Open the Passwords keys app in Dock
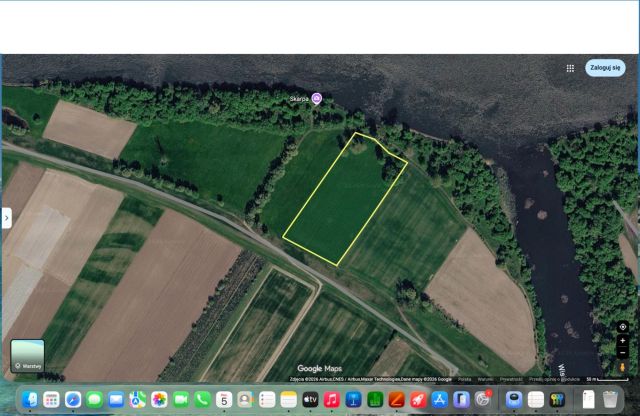640x416 pixels. click(557, 400)
